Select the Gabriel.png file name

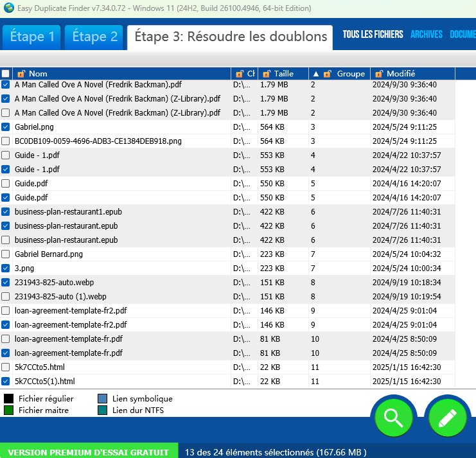(34, 127)
